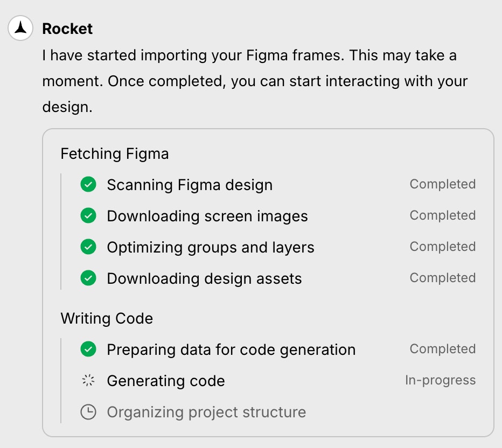Click the checkmark for Downloading screen images

[88, 215]
